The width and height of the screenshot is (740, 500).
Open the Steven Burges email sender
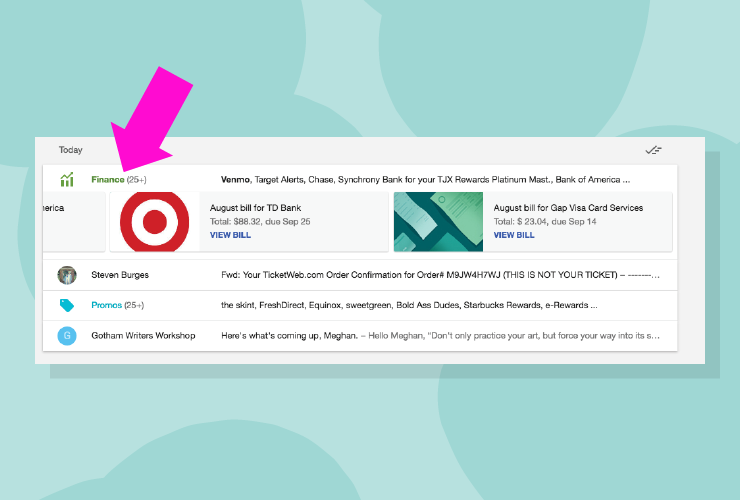point(120,275)
